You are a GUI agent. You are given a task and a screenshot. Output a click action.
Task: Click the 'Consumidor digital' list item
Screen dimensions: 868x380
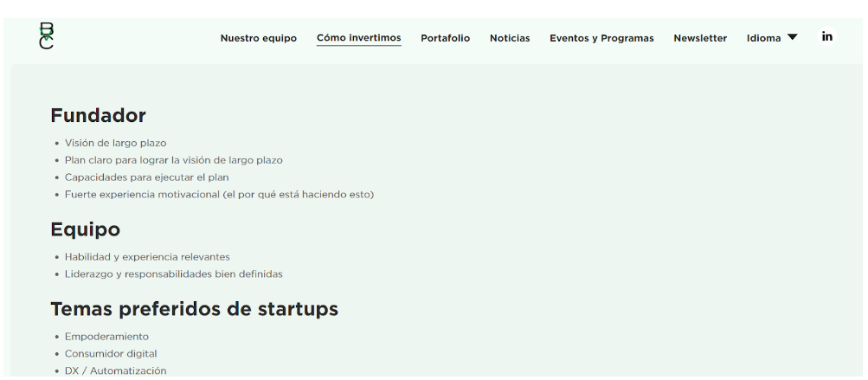click(111, 354)
